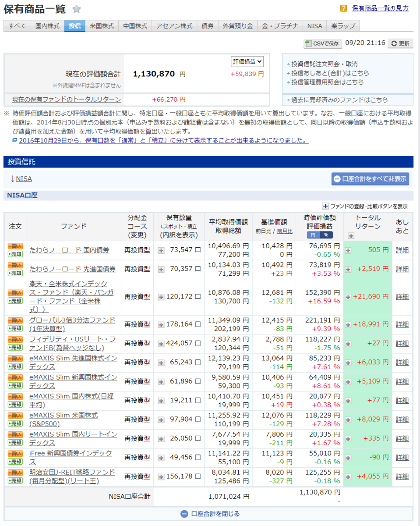
Task: Click 口座合計をすべて非表示 button
Action: [370, 179]
